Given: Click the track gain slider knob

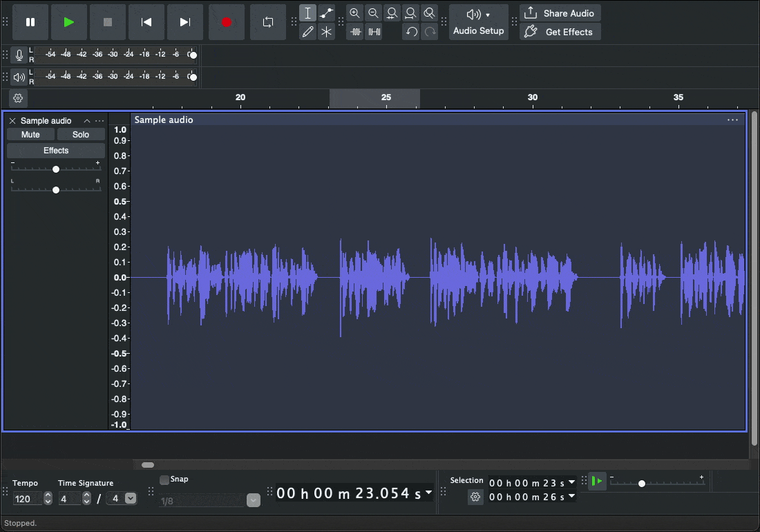Looking at the screenshot, I should (56, 169).
